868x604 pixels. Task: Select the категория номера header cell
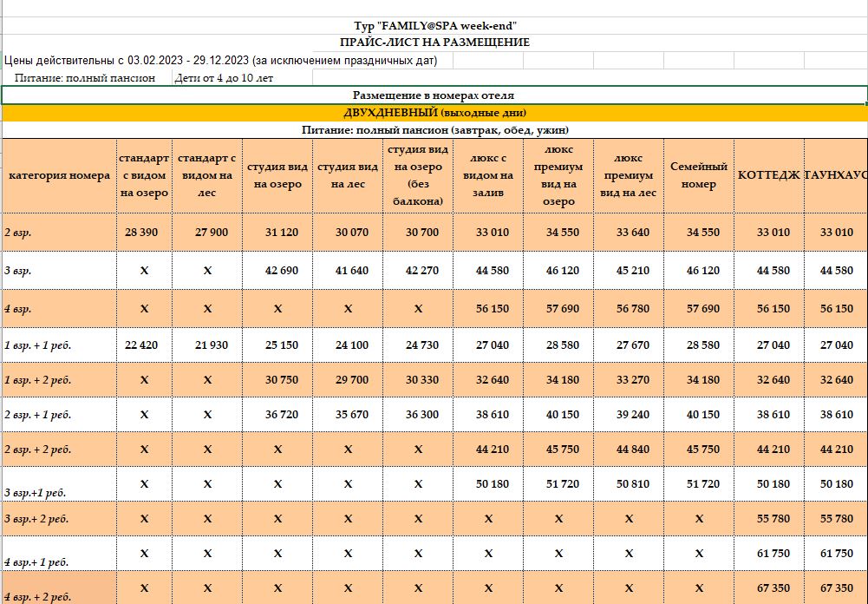59,175
